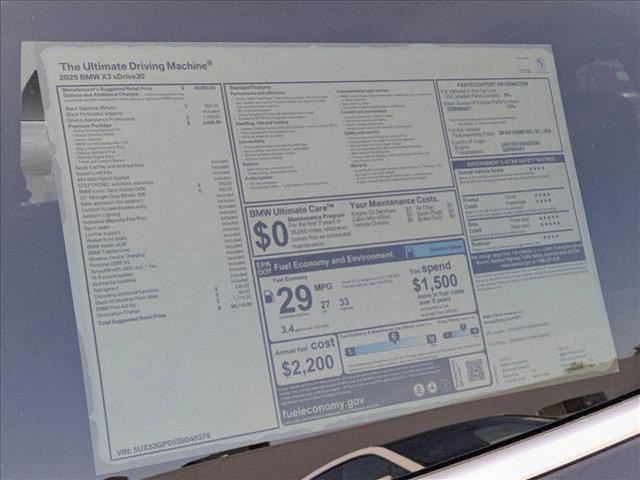Click the highway '33' MPG value
This screenshot has width=640, height=480.
click(x=344, y=302)
